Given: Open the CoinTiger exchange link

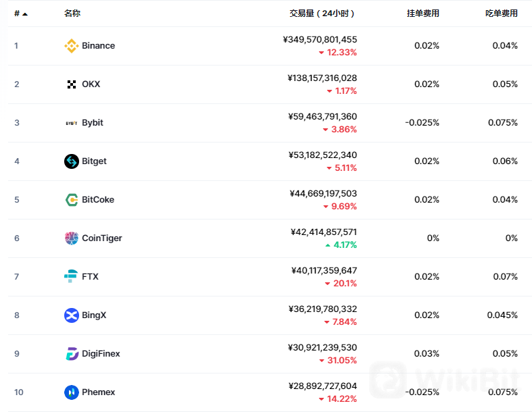Looking at the screenshot, I should 102,238.
